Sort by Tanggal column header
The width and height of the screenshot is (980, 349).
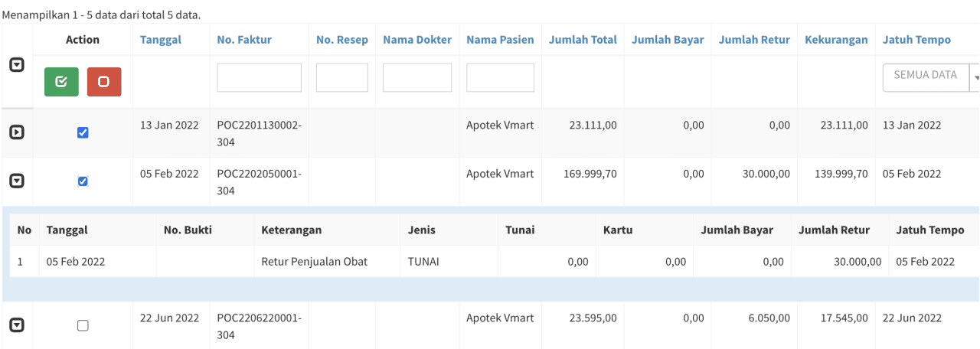click(161, 40)
